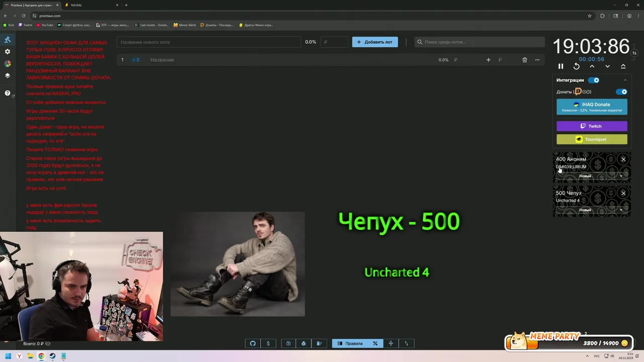This screenshot has width=644, height=362.
Task: Open Chrome from the taskbar
Action: click(x=41, y=356)
